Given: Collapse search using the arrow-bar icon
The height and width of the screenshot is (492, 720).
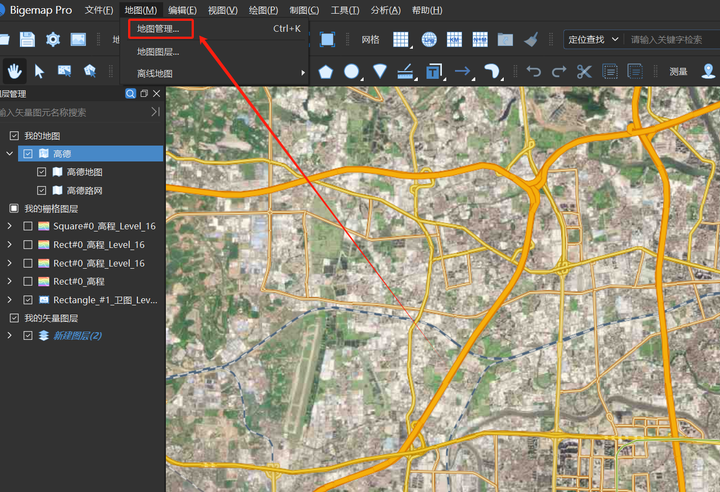Looking at the screenshot, I should (x=156, y=112).
